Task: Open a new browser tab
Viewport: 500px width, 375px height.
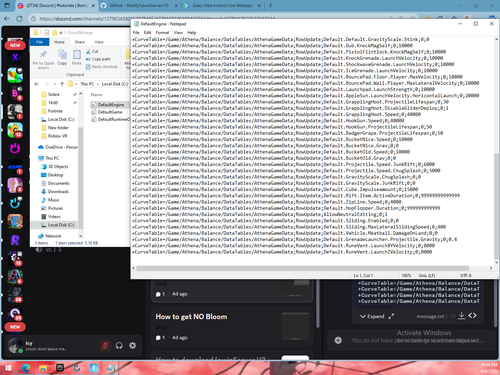Action: coord(270,6)
